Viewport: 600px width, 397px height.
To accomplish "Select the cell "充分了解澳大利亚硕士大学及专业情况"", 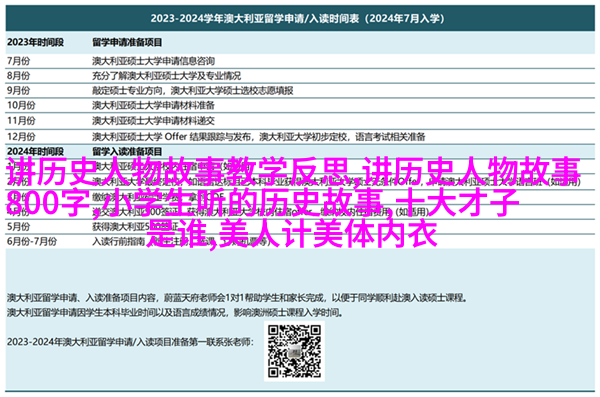I will 166,76.
